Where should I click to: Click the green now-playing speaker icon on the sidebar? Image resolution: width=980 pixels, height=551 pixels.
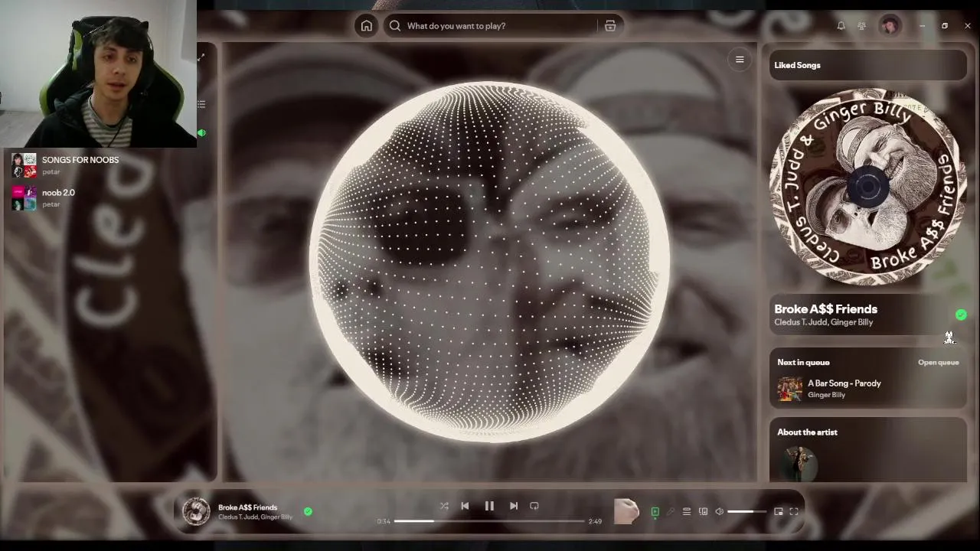coord(201,133)
